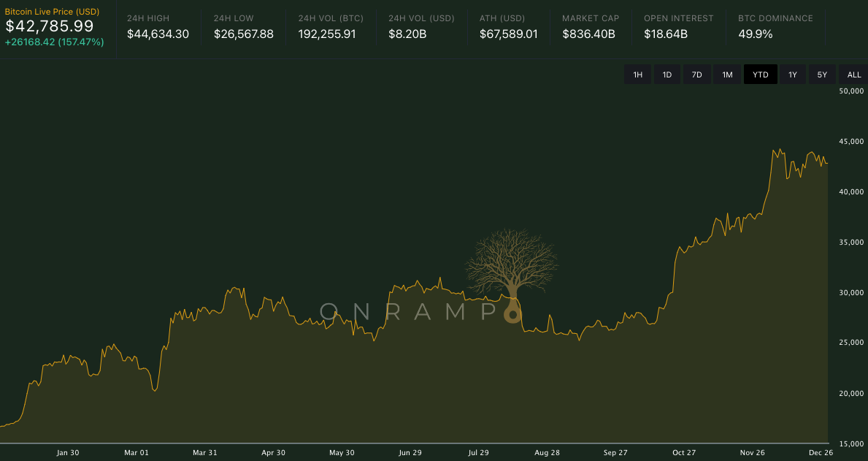Click the Aug 28 x-axis date
Viewport: 868px width, 461px height.
[547, 453]
